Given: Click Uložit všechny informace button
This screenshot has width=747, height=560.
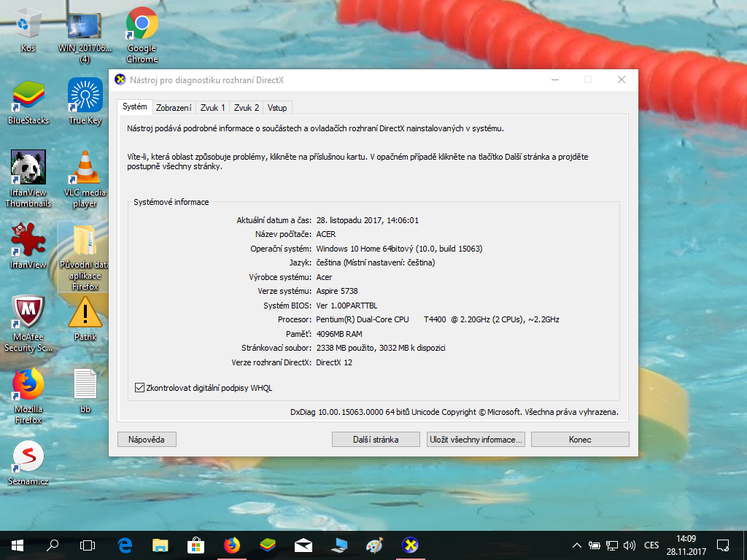Looking at the screenshot, I should [x=476, y=440].
